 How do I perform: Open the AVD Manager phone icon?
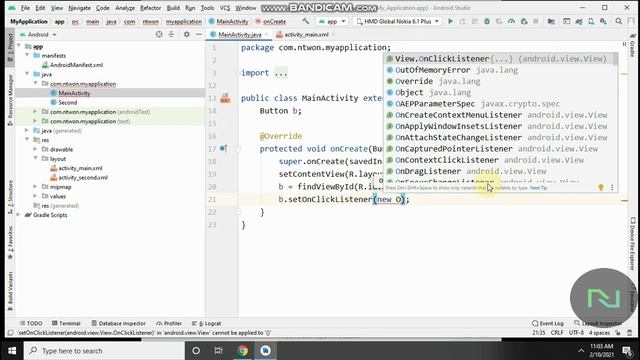(591, 21)
